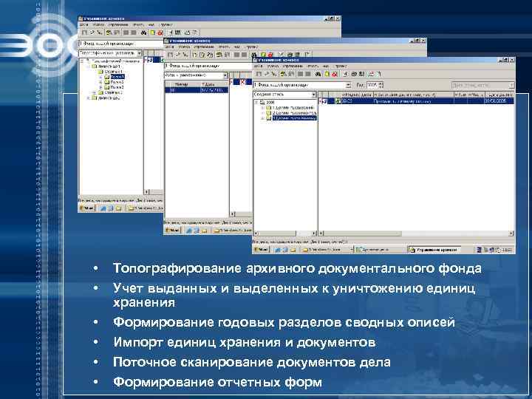Click folder taskbar button in front screenshot
Image resolution: width=532 pixels, height=399 pixels.
click(x=325, y=250)
